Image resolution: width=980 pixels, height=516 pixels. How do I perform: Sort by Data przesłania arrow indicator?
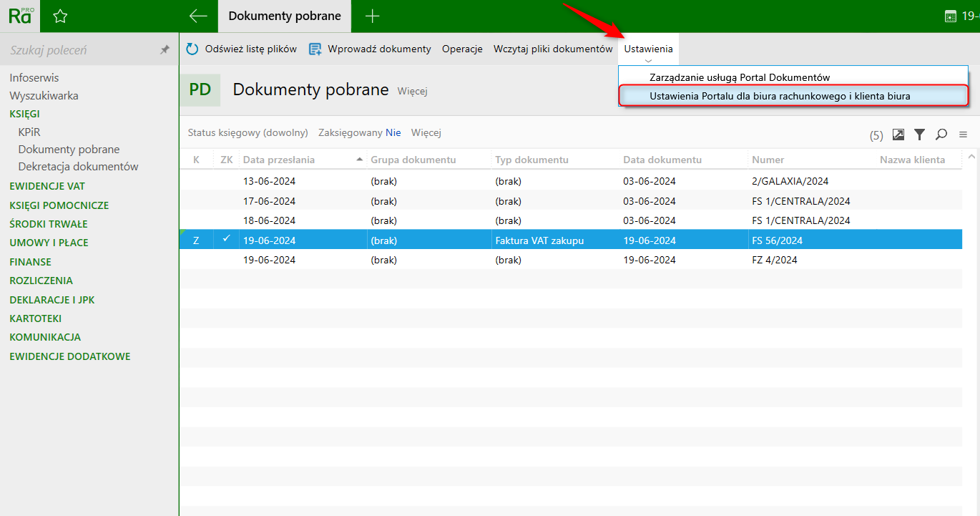pyautogui.click(x=359, y=160)
